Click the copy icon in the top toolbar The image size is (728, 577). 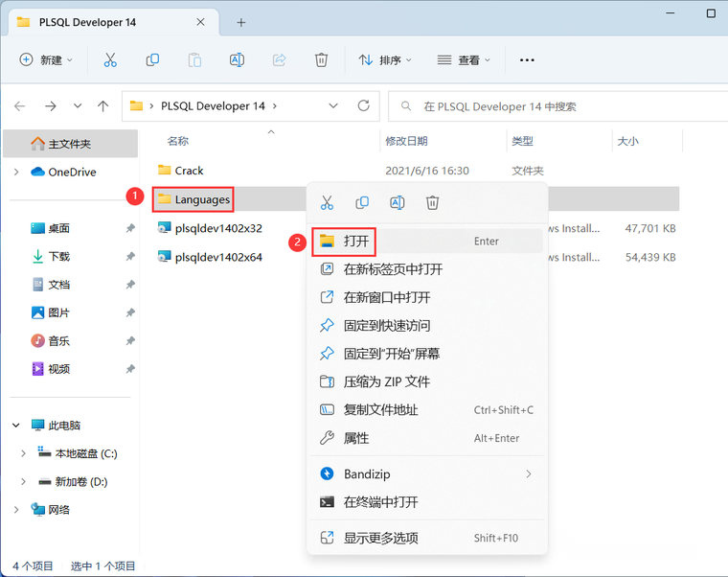(152, 60)
